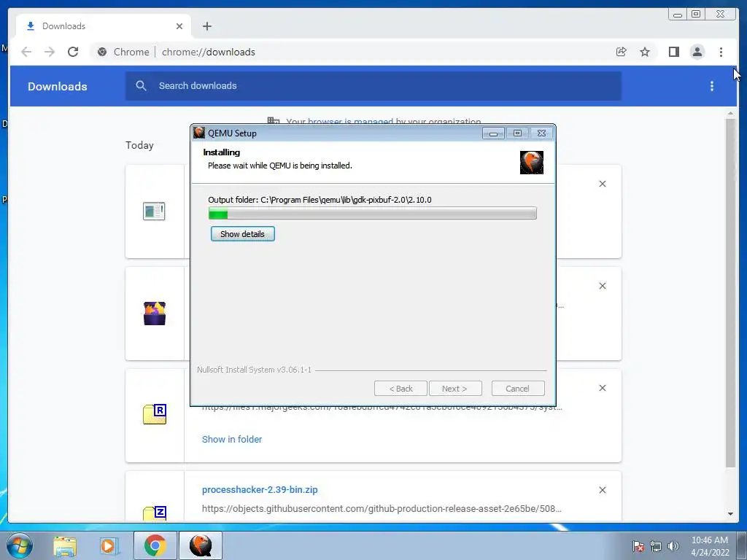Click the scrollbar down arrow
Screen dimensions: 747x560
coord(730,514)
